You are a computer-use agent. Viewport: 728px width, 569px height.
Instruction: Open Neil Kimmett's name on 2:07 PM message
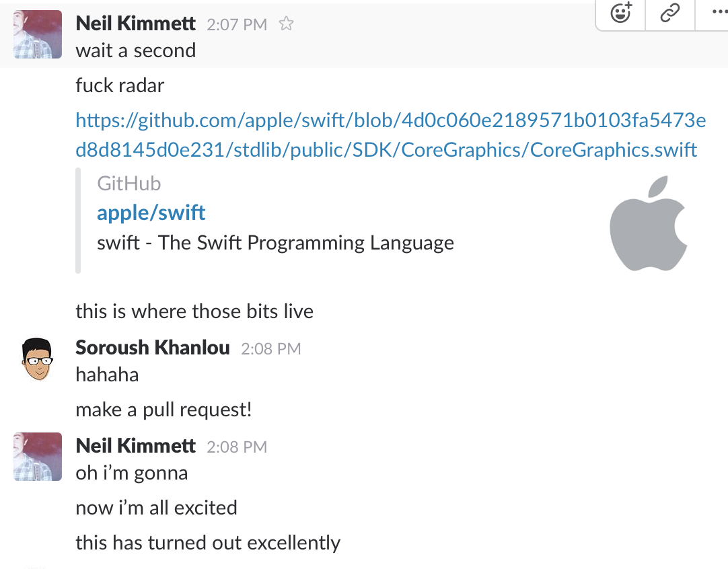(x=135, y=24)
